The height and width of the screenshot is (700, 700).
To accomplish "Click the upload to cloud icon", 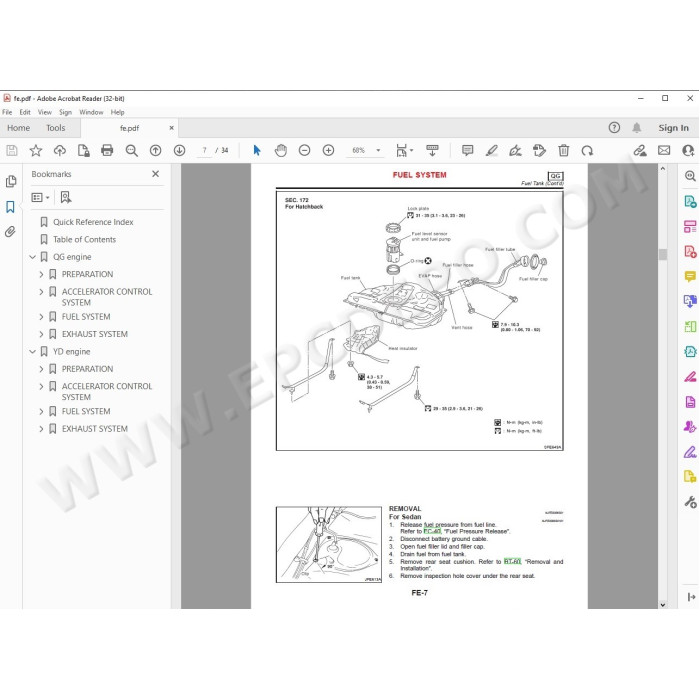I will point(60,150).
